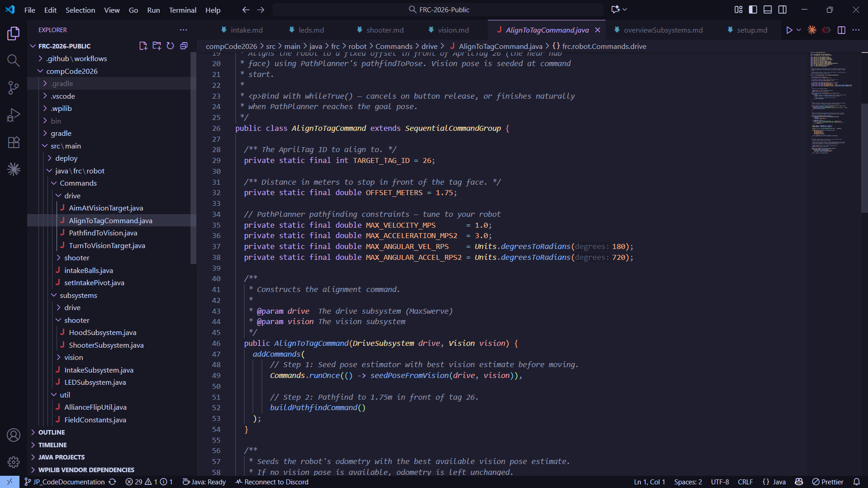This screenshot has width=868, height=488.
Task: Click New Folder icon in explorer header
Action: click(157, 46)
